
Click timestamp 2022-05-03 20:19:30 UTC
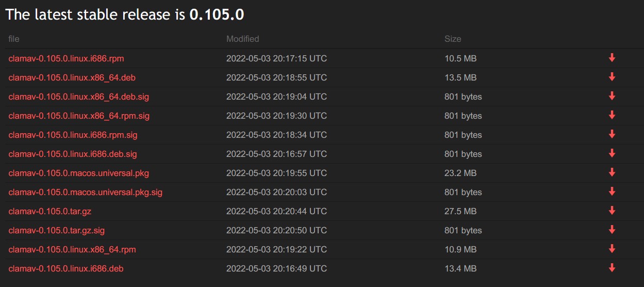click(276, 116)
